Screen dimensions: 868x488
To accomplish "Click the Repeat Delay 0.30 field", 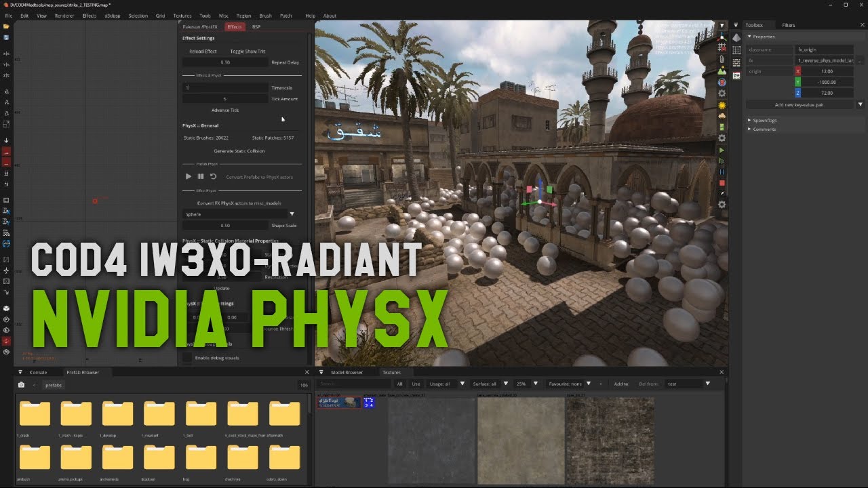I will (225, 62).
